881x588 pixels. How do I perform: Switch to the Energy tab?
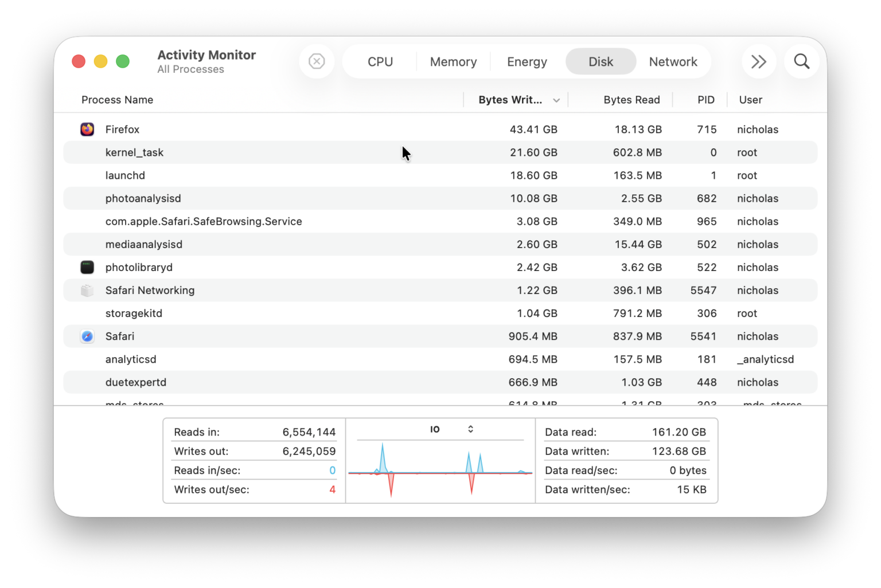click(x=527, y=62)
